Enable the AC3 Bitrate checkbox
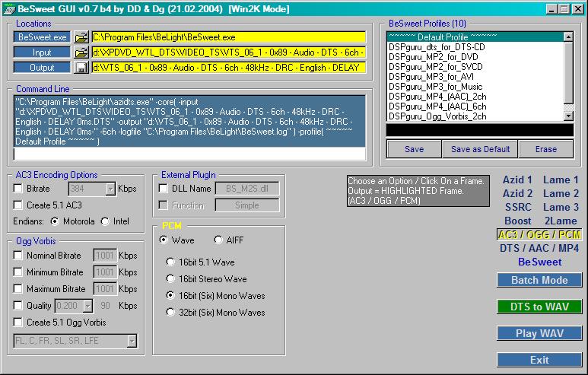588x375 pixels. 17,188
